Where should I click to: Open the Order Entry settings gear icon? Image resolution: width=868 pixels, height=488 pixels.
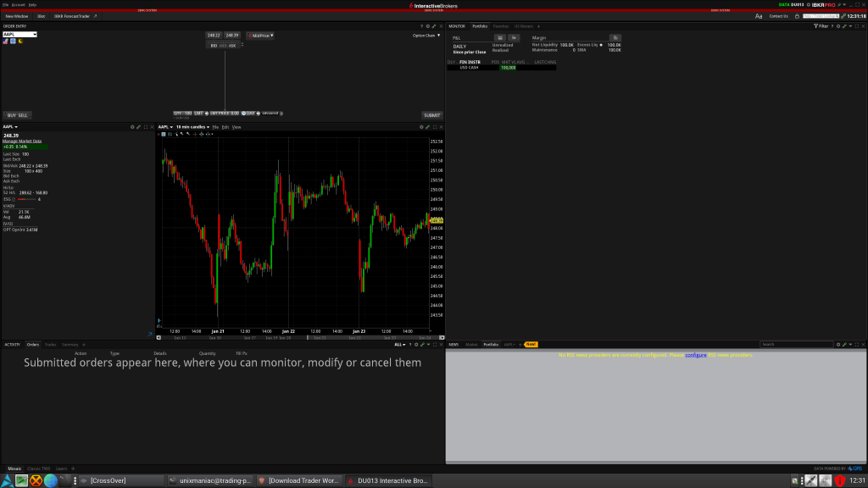coord(428,26)
